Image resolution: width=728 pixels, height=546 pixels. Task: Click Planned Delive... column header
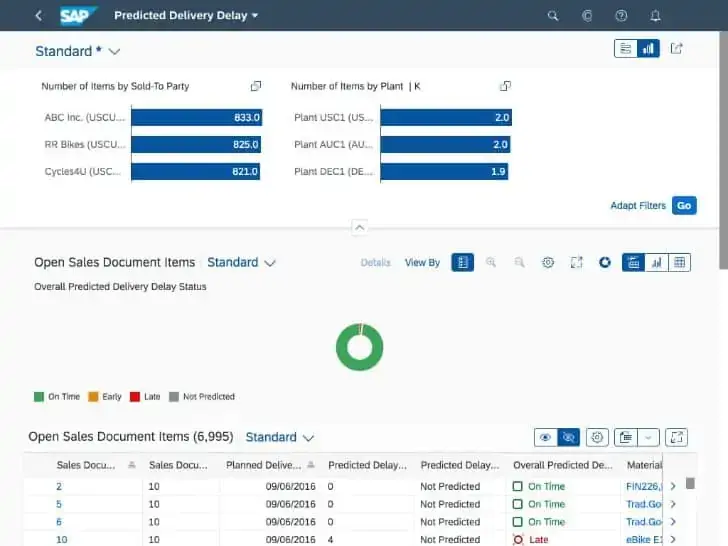[263, 465]
